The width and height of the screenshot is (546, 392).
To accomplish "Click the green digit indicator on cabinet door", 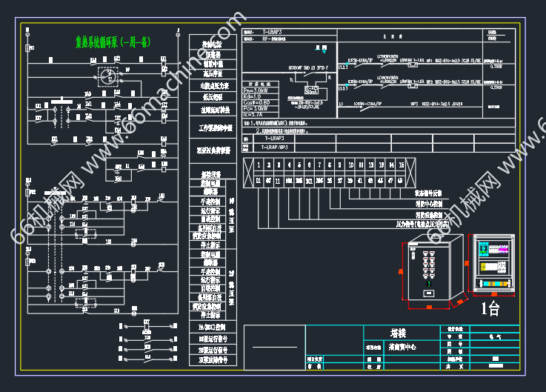I will [427, 284].
